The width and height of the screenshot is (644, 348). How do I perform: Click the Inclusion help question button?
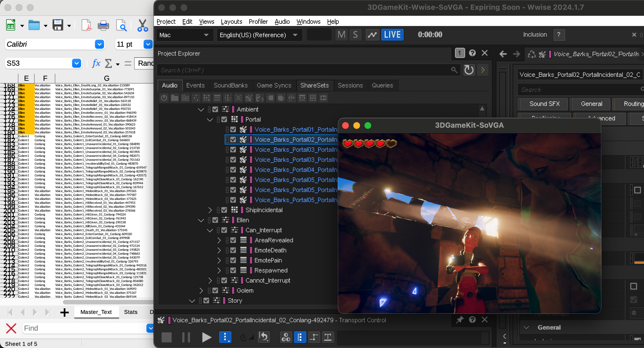coord(559,35)
